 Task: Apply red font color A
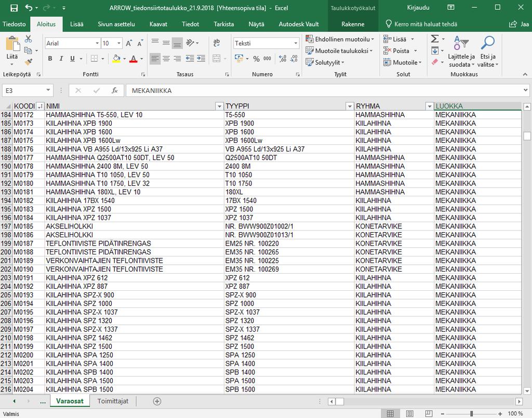(134, 59)
